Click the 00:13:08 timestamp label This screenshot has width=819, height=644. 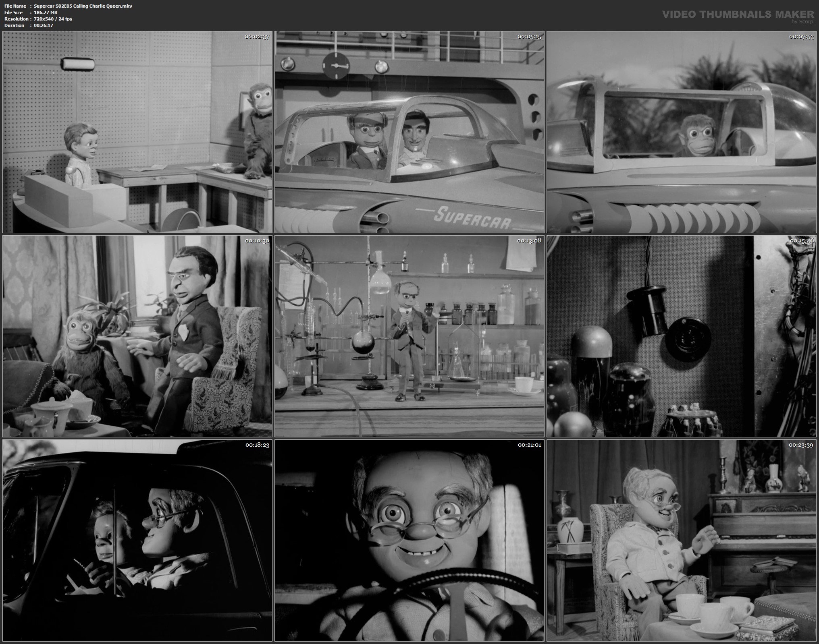pyautogui.click(x=529, y=241)
